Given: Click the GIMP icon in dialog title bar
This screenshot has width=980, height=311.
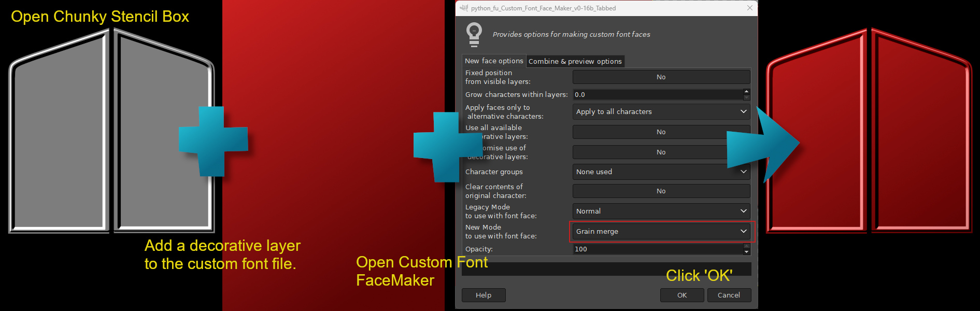Looking at the screenshot, I should [x=464, y=8].
